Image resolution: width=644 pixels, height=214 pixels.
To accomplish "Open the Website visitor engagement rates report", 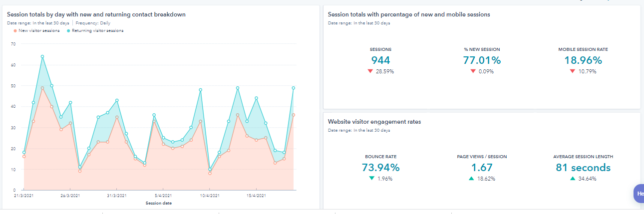I will (x=374, y=122).
